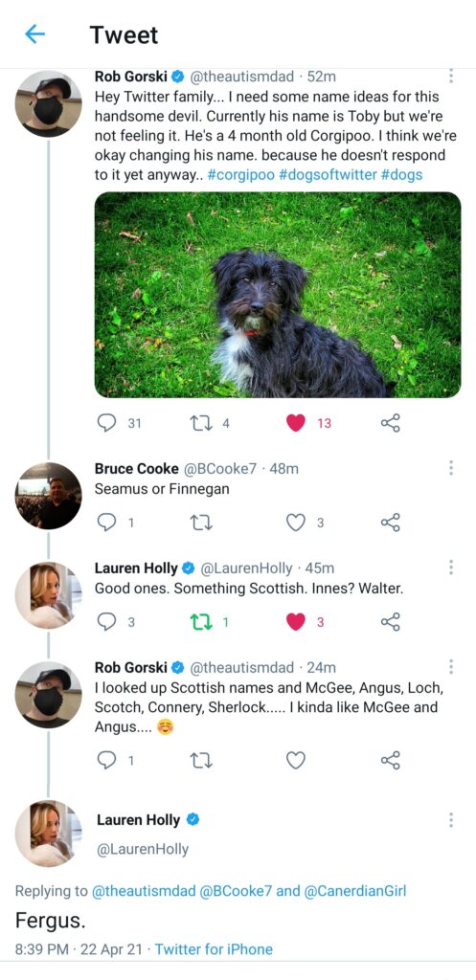View the black dog photo full size
This screenshot has width=476, height=980.
click(x=278, y=295)
